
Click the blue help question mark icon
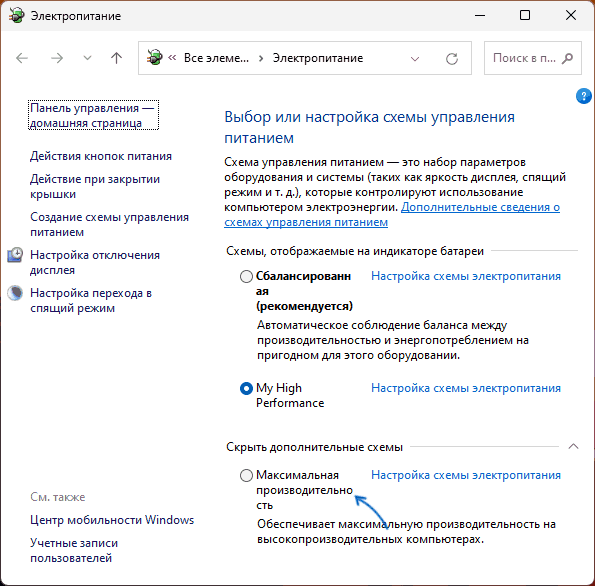[x=583, y=96]
